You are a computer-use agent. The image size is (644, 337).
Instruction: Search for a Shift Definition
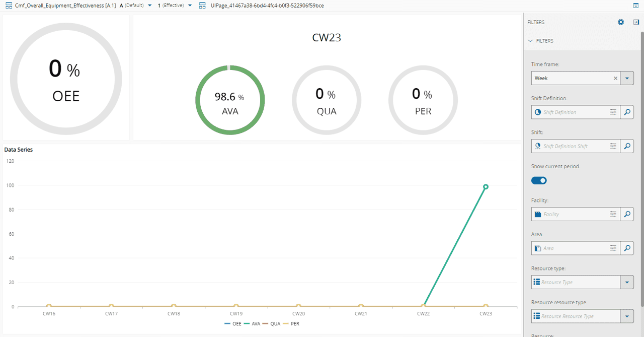pos(627,112)
